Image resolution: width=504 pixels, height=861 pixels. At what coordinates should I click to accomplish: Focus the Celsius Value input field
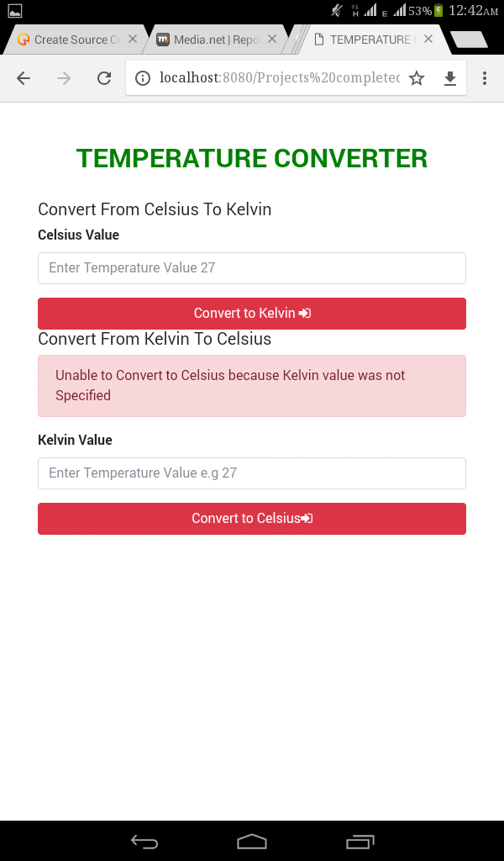click(x=252, y=267)
